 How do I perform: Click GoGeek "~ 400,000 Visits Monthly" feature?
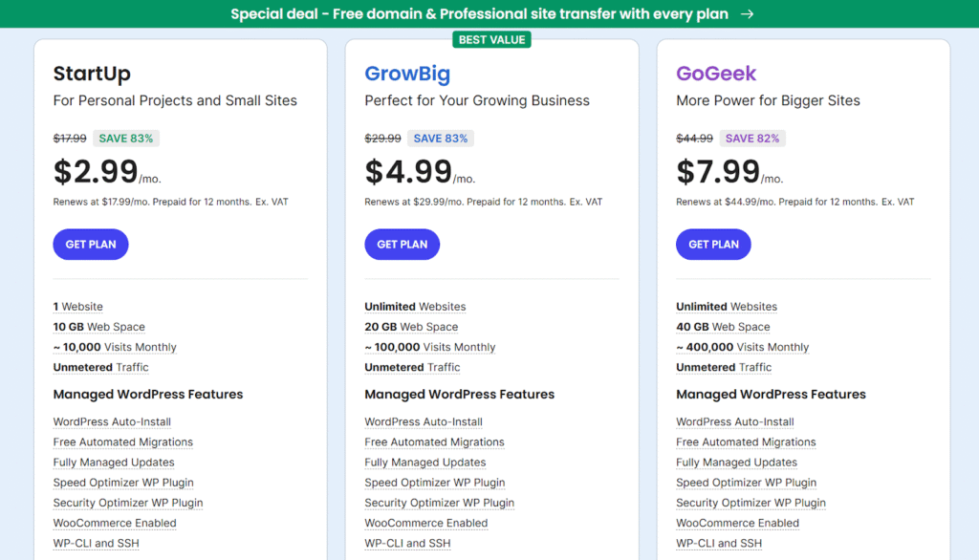[x=742, y=347]
